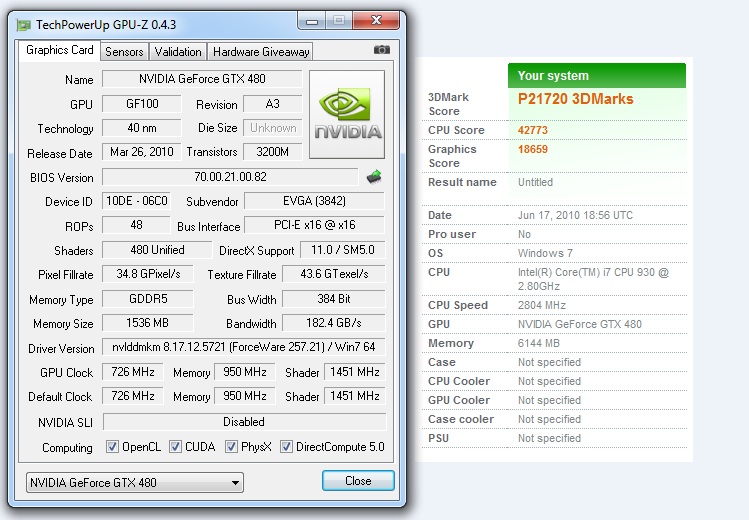The image size is (749, 520).
Task: Click the Date value Jun 17, 2010
Action: click(x=575, y=215)
